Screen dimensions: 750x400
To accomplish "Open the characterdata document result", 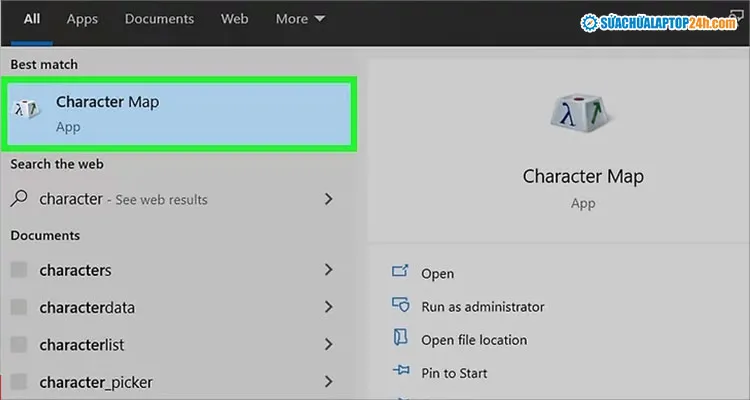I will coord(87,307).
